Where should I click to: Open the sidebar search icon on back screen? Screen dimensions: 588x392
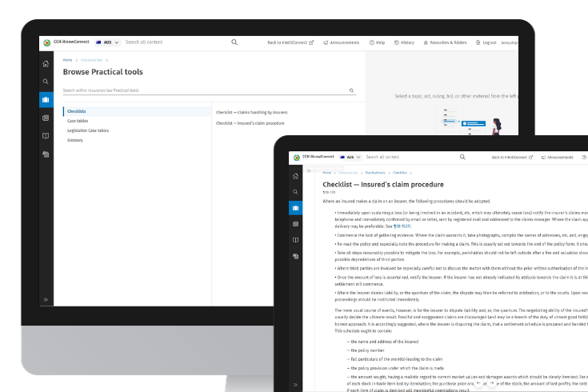tap(46, 82)
